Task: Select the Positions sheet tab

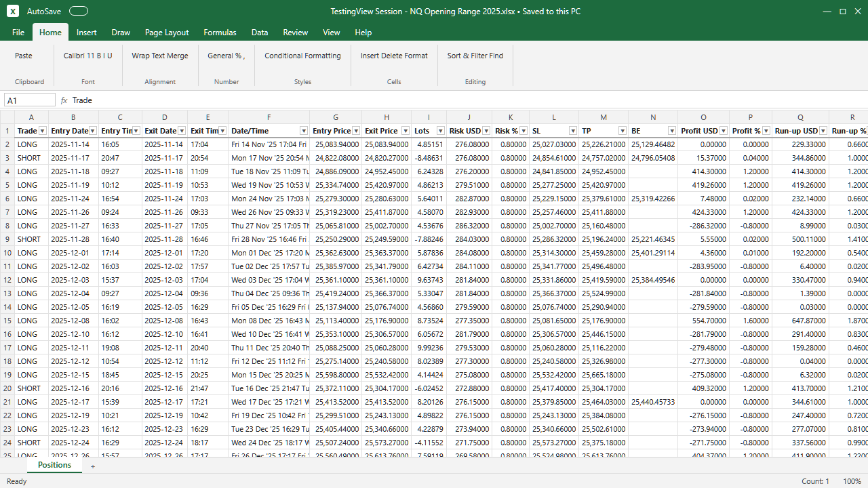Action: coord(54,466)
